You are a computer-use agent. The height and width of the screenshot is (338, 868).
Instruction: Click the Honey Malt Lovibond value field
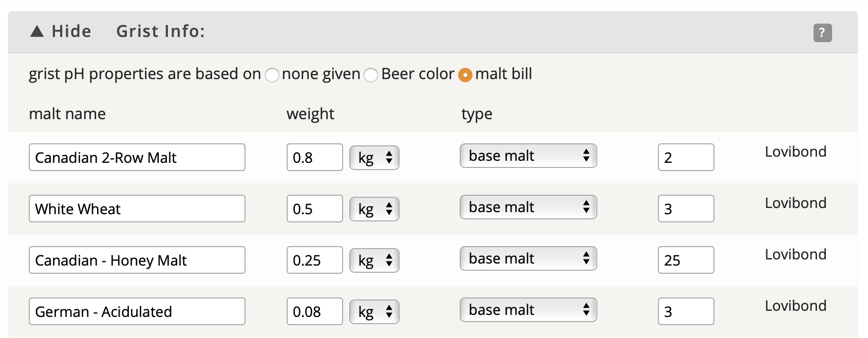point(686,260)
